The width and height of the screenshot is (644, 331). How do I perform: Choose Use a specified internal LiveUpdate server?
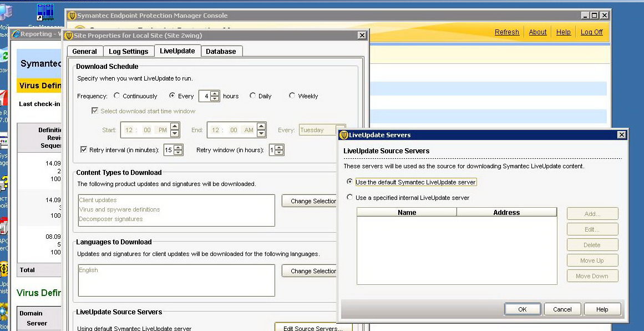(x=349, y=198)
